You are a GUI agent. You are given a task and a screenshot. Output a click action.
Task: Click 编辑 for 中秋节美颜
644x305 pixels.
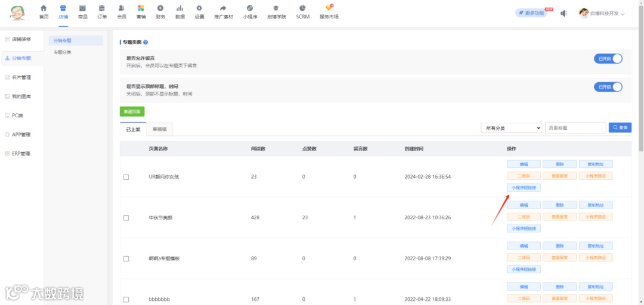(524, 205)
